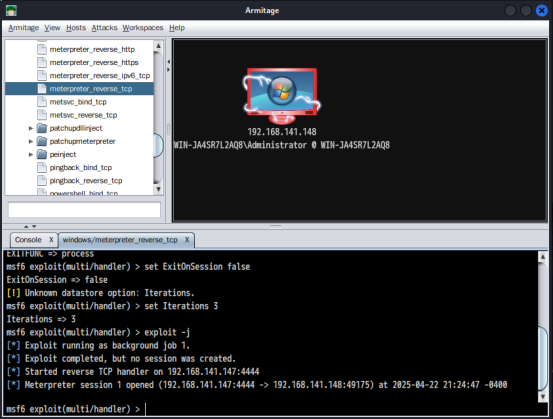Click folder icon of peinject
This screenshot has height=419, width=553.
[x=42, y=154]
